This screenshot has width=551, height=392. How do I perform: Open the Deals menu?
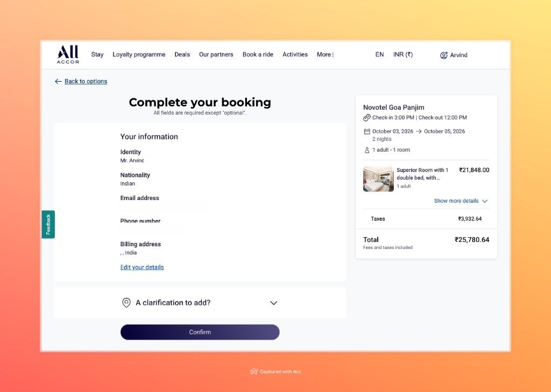click(x=182, y=54)
